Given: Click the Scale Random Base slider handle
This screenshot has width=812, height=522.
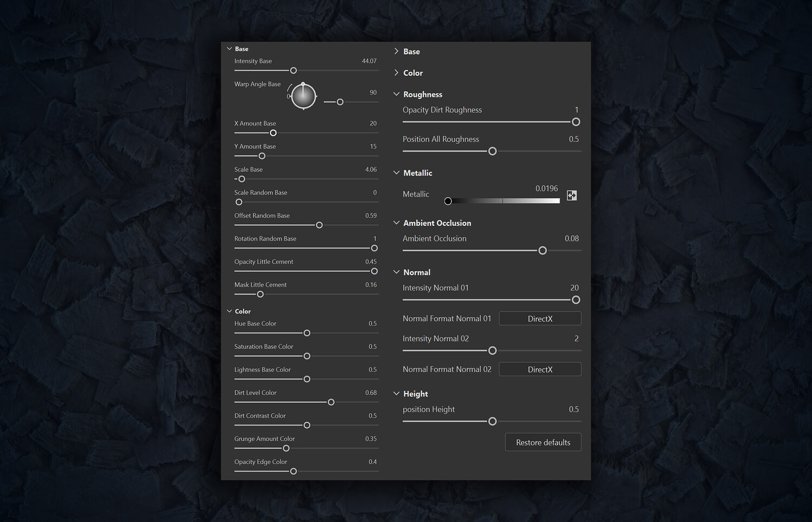Looking at the screenshot, I should click(x=239, y=202).
